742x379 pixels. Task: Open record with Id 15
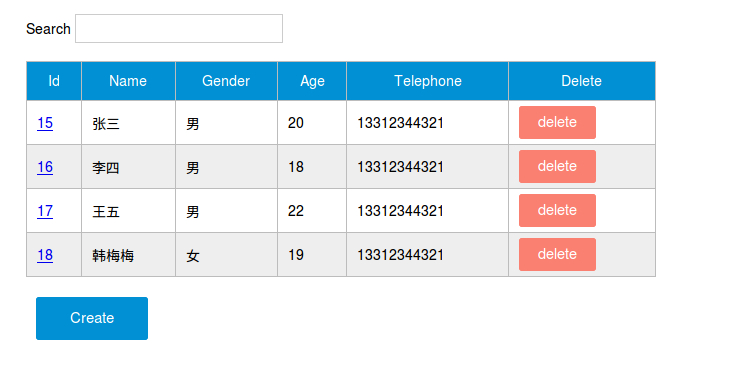(x=45, y=123)
